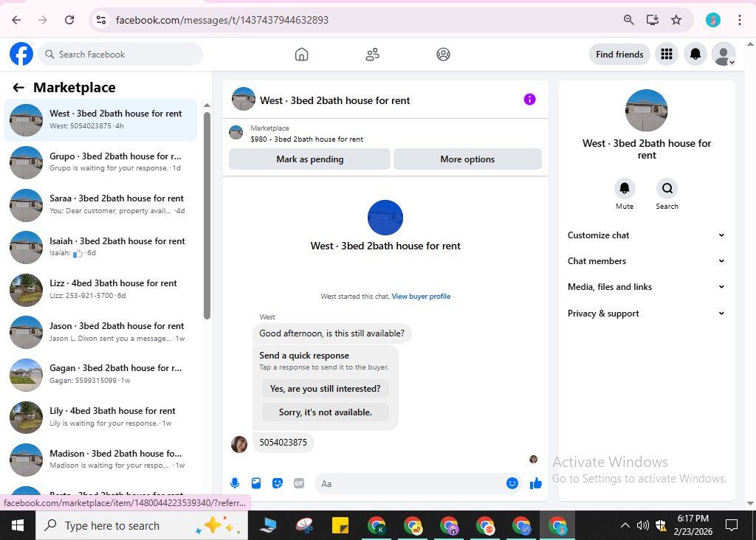Reload the page

tap(69, 20)
